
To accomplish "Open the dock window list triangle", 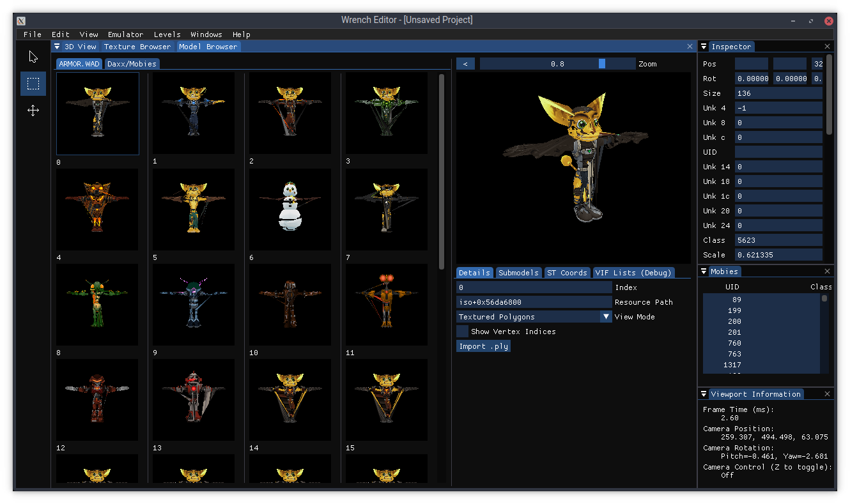I will point(57,47).
